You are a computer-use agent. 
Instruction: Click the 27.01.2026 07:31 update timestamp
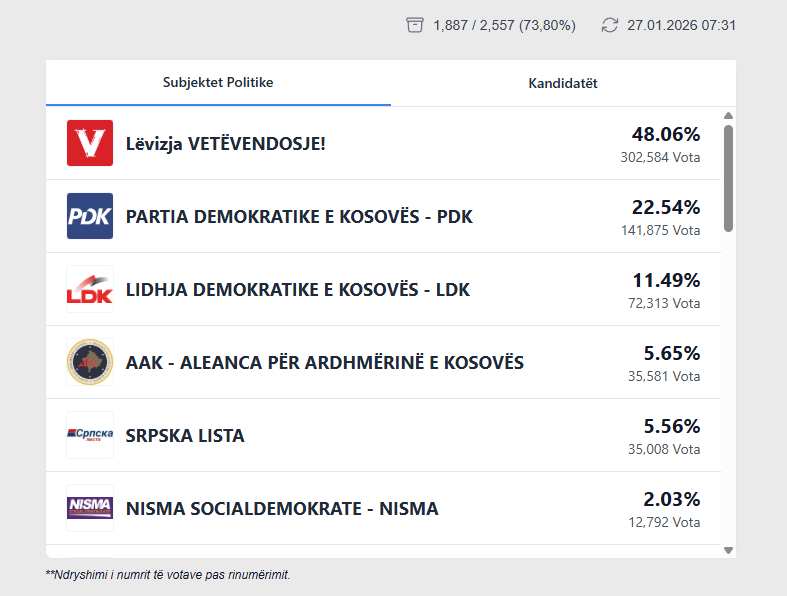click(x=681, y=25)
